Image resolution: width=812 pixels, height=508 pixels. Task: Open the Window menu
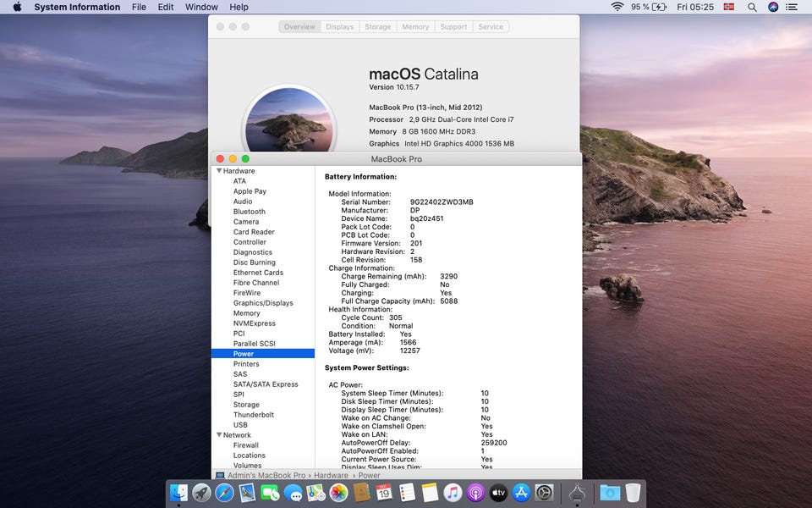click(201, 7)
